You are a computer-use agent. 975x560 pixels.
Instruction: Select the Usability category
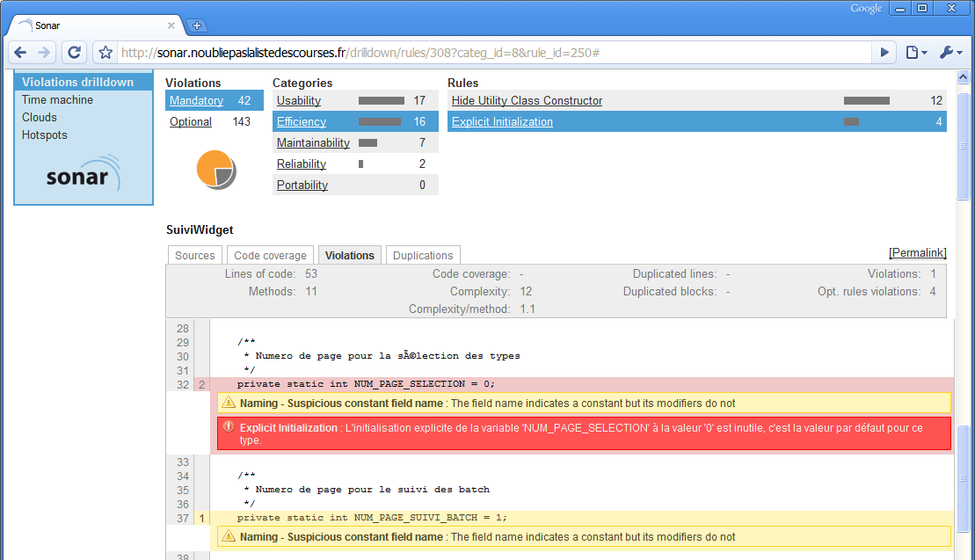(299, 101)
